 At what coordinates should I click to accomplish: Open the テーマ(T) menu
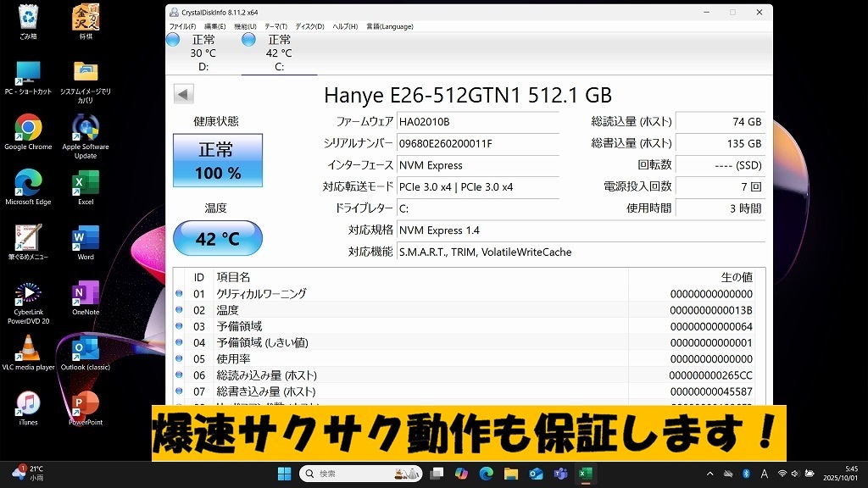[275, 26]
